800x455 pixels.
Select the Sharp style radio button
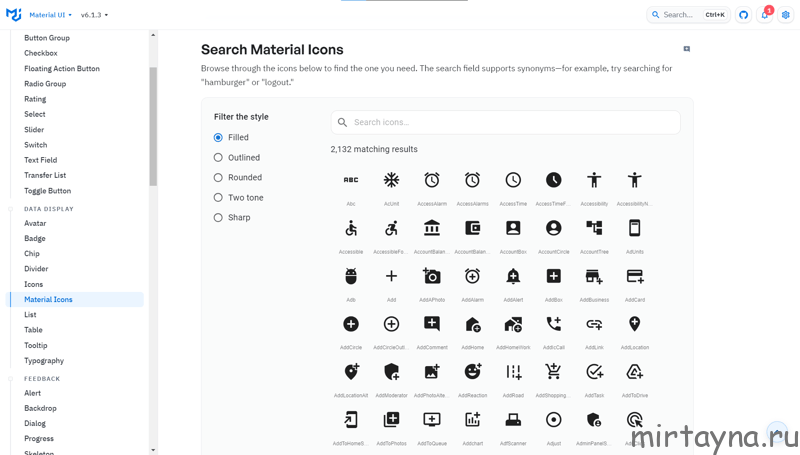[x=218, y=217]
